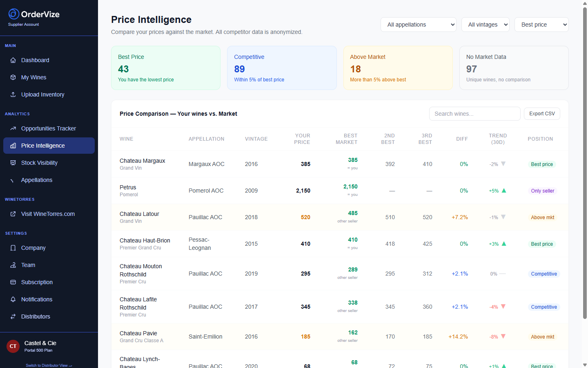
Task: Click the Price Intelligence bar-chart icon
Action: click(x=13, y=146)
